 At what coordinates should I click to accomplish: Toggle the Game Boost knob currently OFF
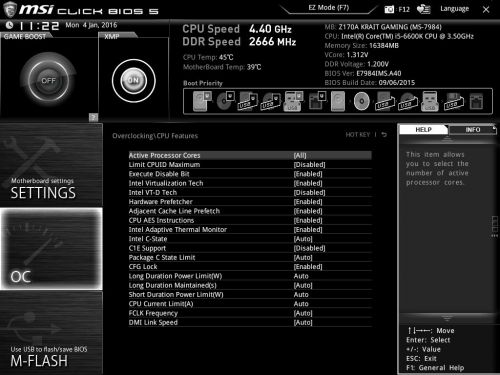[48, 80]
